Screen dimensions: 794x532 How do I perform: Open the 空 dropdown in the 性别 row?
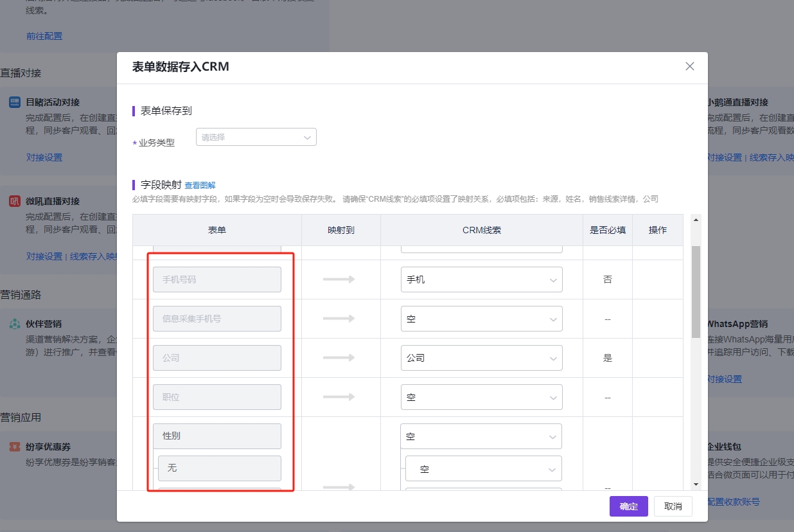pos(481,436)
